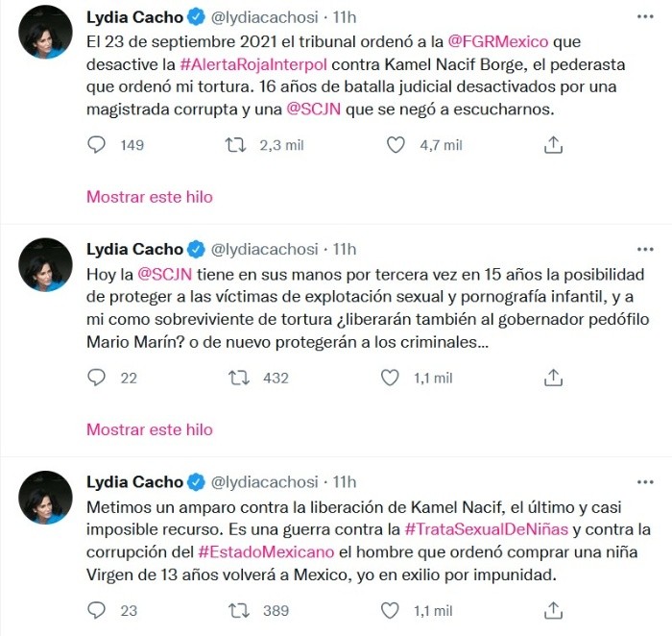Click the first 'Mostrar este hilo' link

150,197
